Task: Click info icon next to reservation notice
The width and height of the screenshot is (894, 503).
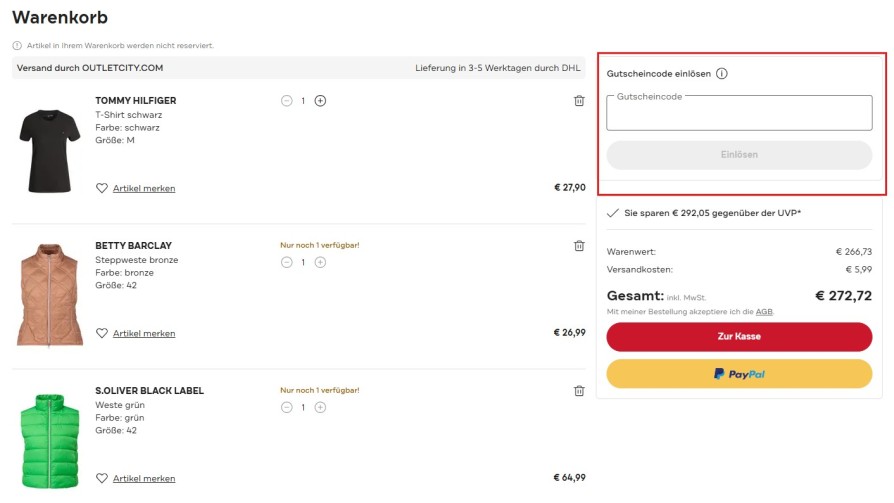Action: pos(17,46)
